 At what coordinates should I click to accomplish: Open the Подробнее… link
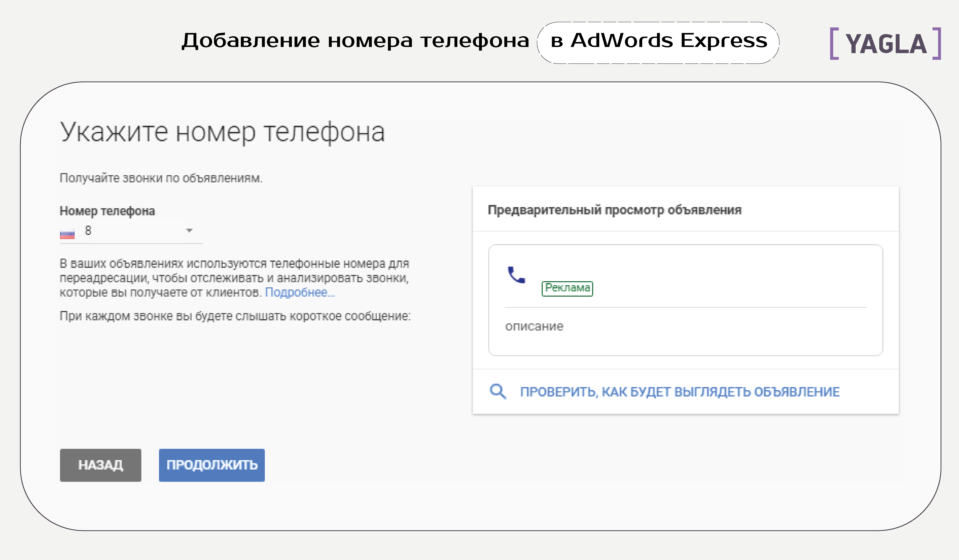(300, 292)
